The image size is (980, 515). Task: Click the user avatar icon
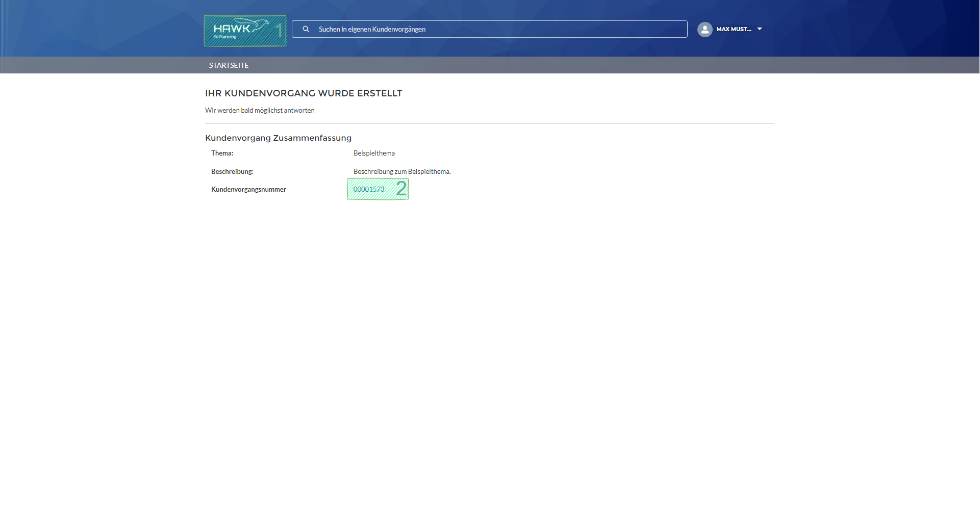(705, 29)
